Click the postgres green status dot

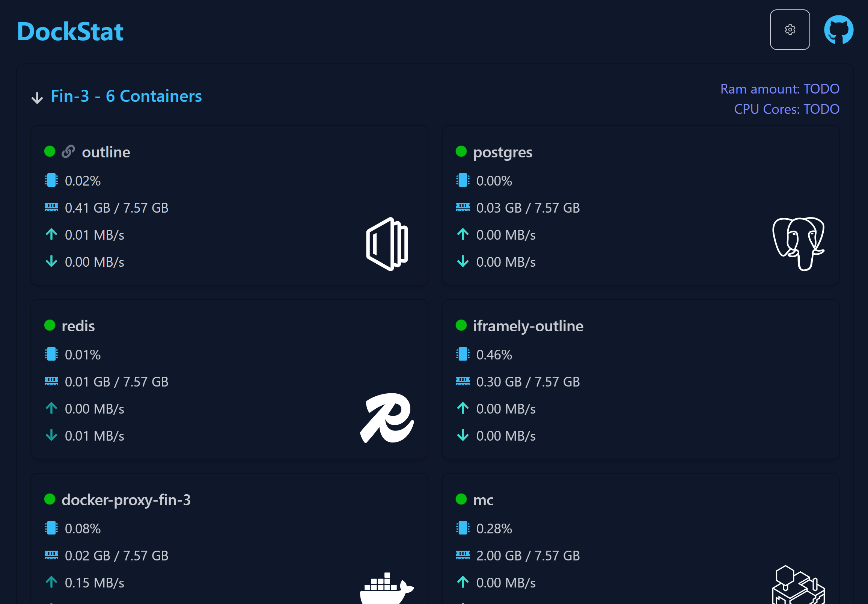(461, 151)
